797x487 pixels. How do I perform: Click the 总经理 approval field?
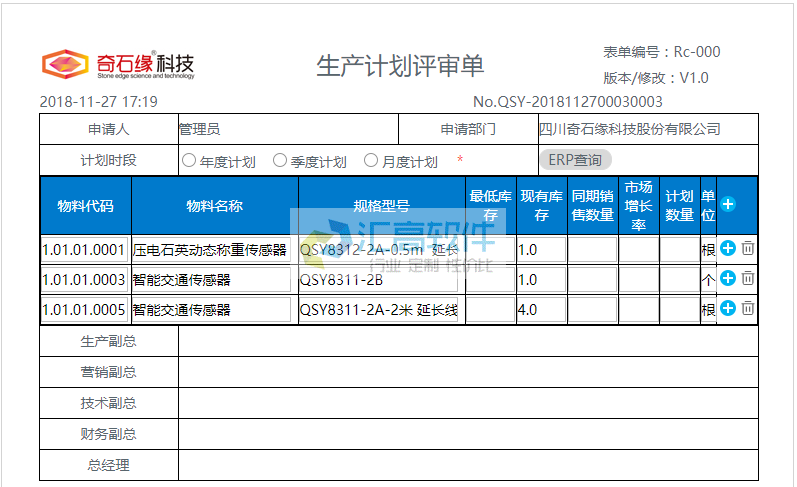click(x=467, y=465)
